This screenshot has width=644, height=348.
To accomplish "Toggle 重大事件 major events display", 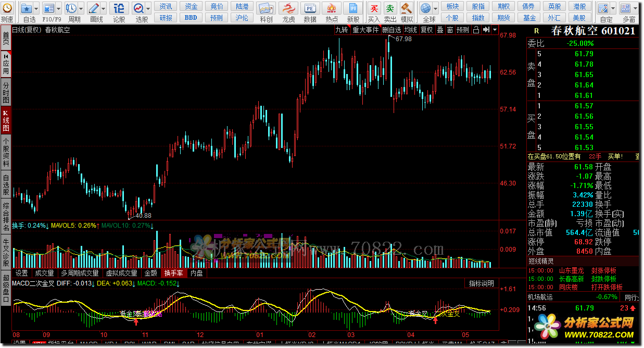I will 366,30.
